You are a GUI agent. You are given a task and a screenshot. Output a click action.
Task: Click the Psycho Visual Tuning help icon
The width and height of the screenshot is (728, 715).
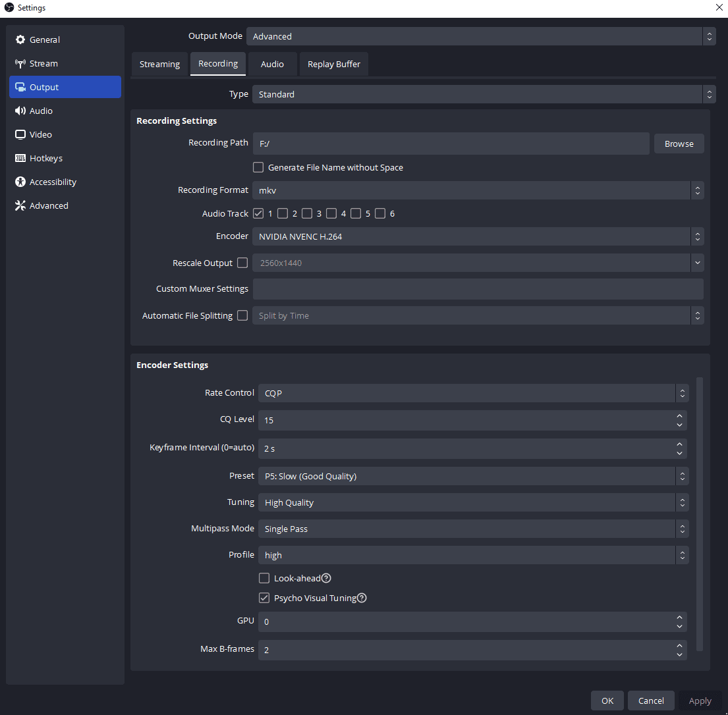click(x=362, y=598)
